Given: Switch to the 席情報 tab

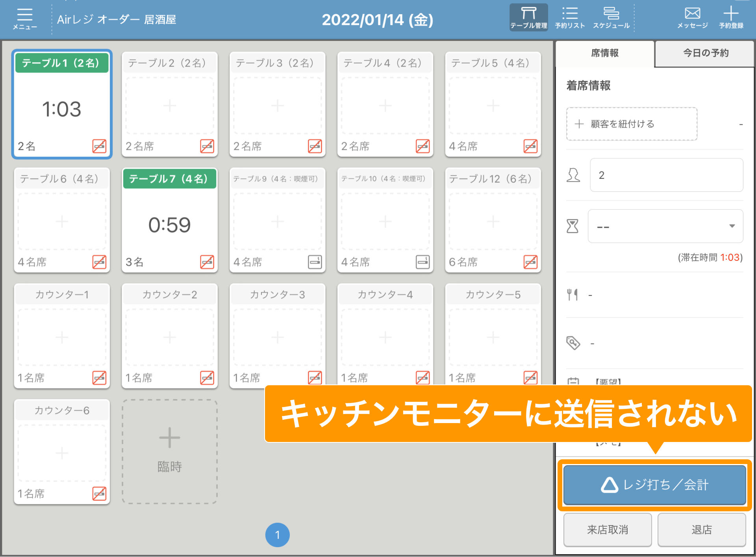Looking at the screenshot, I should click(605, 53).
